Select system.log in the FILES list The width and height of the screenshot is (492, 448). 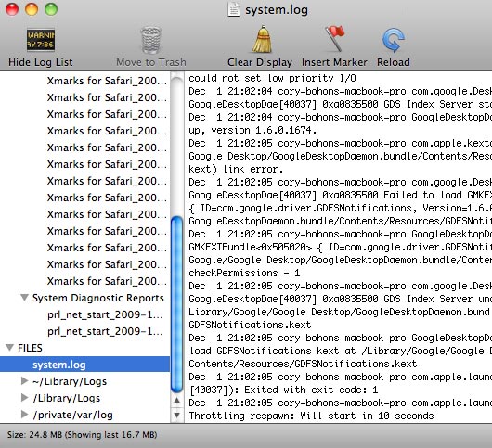point(85,365)
